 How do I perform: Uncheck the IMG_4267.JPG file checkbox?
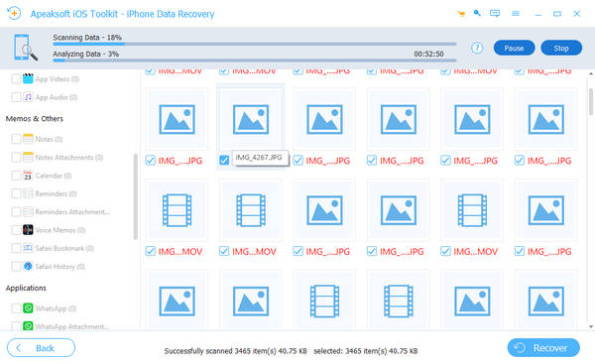click(x=224, y=160)
